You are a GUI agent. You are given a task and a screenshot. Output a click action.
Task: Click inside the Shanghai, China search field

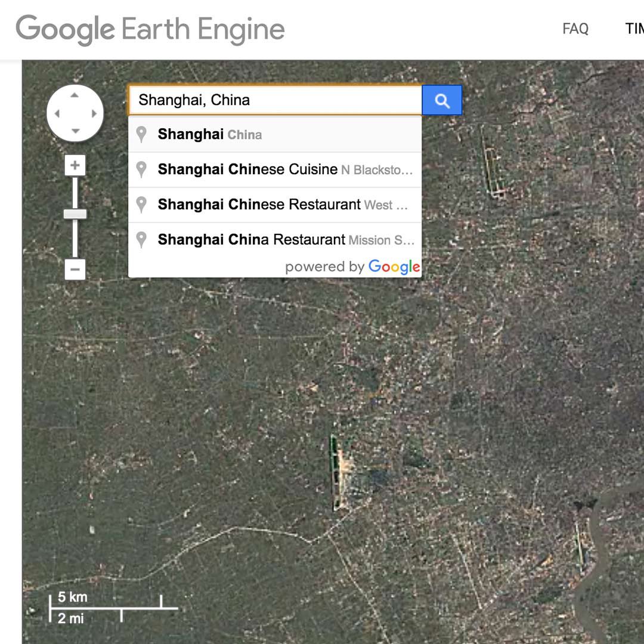point(275,100)
